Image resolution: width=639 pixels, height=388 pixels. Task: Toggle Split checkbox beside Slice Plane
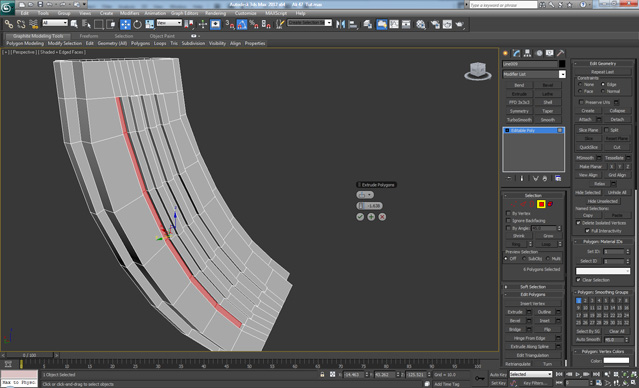point(606,130)
